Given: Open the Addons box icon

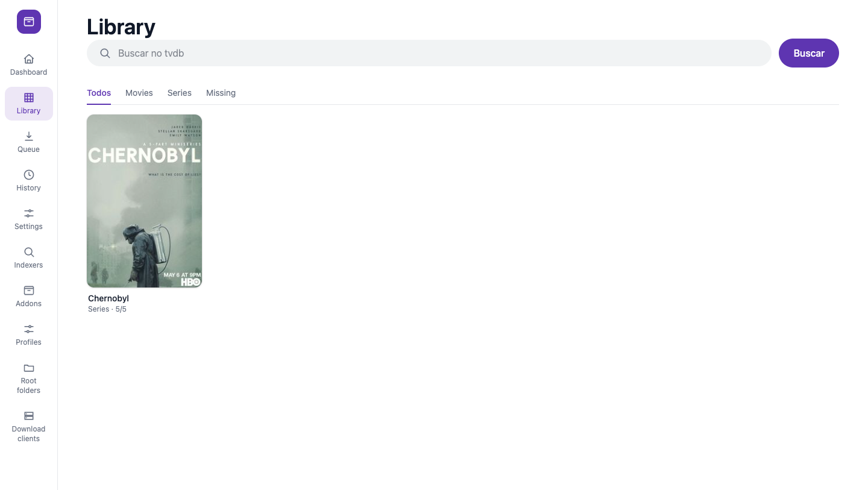Looking at the screenshot, I should coord(29,291).
